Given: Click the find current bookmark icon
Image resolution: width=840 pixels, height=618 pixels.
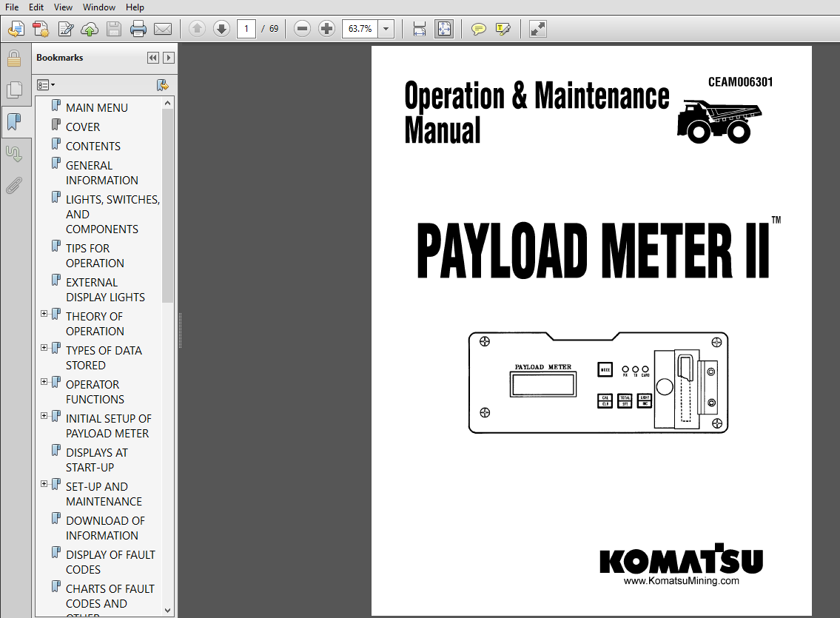Looking at the screenshot, I should [162, 84].
